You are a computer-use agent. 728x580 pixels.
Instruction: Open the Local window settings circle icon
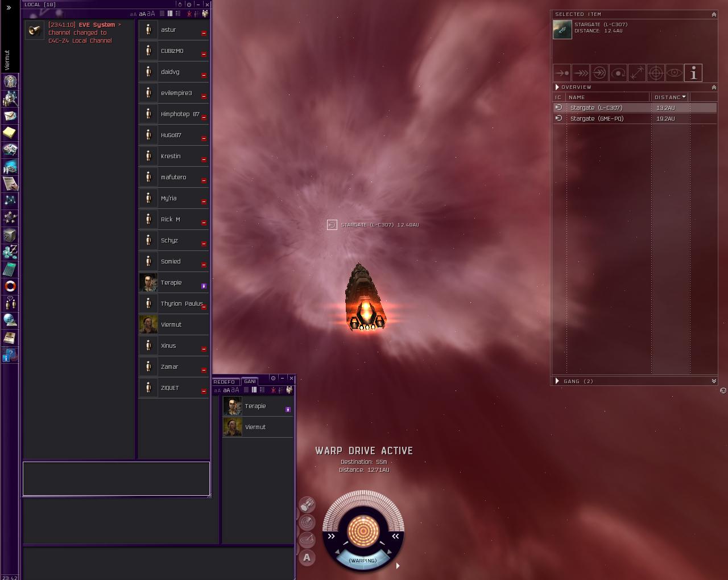tap(189, 5)
